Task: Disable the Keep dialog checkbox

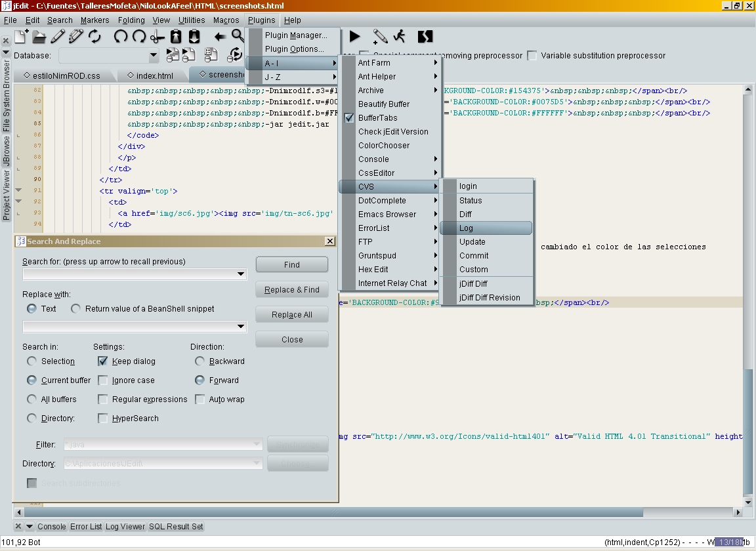Action: 103,361
